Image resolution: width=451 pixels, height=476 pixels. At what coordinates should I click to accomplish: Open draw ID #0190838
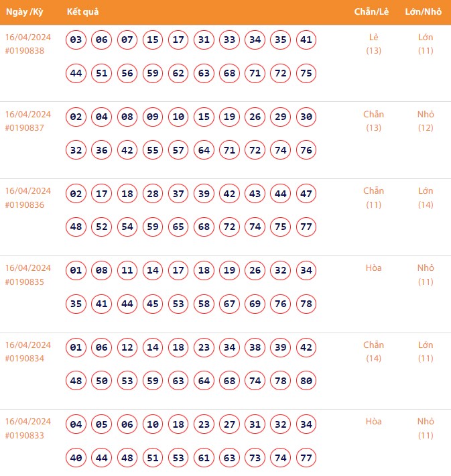(25, 51)
